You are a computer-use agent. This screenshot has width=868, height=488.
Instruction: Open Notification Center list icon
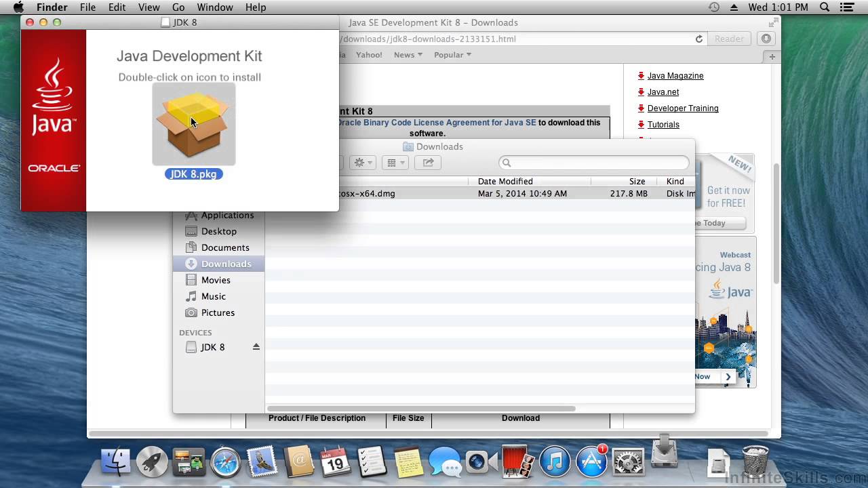click(846, 7)
